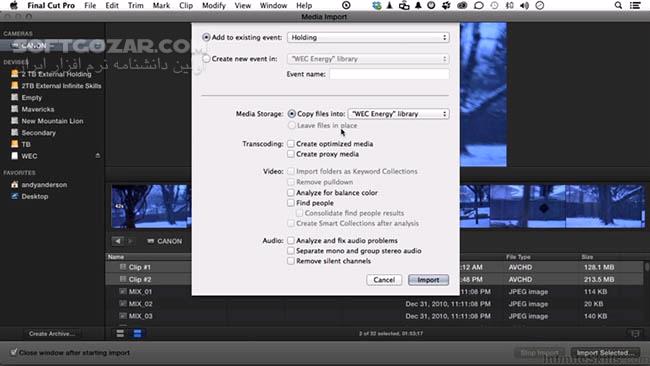Image resolution: width=650 pixels, height=366 pixels.
Task: Enable Analyze for balance color
Action: tap(291, 193)
